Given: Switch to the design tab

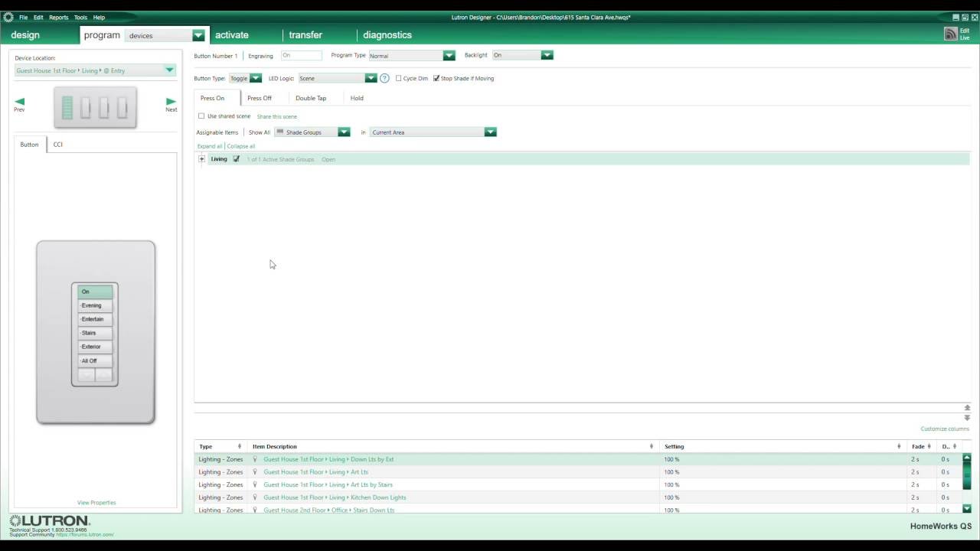Looking at the screenshot, I should pos(25,35).
